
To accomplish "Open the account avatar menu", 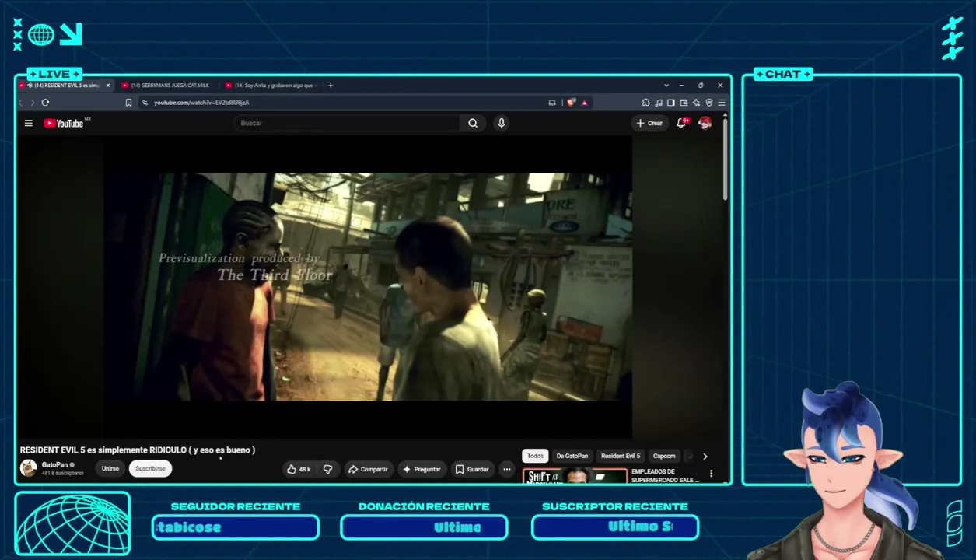I will pos(705,123).
